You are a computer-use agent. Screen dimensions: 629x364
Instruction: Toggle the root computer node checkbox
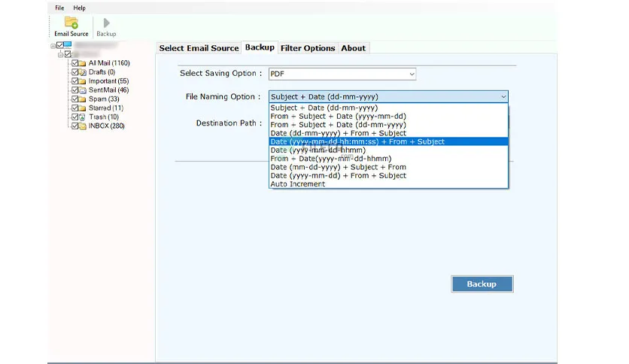[x=59, y=45]
